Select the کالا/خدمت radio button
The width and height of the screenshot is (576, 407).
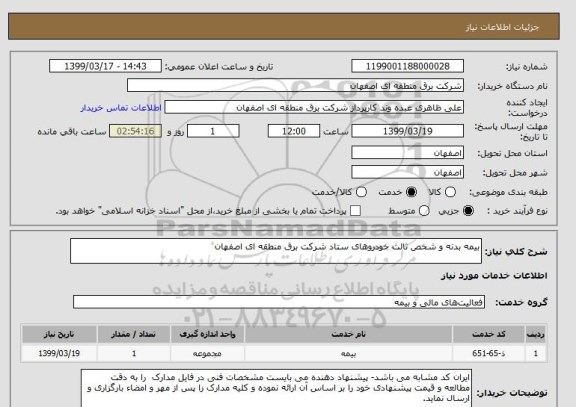361,192
